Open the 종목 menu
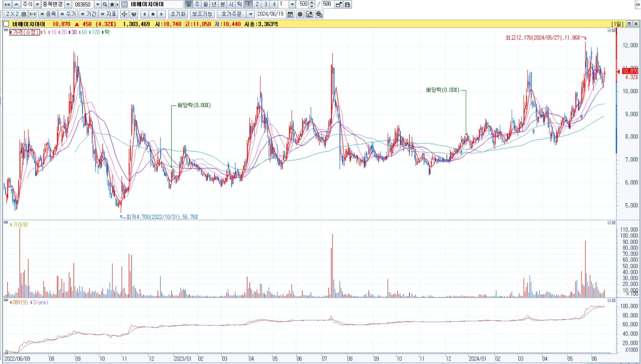The image size is (641, 364). (48, 14)
